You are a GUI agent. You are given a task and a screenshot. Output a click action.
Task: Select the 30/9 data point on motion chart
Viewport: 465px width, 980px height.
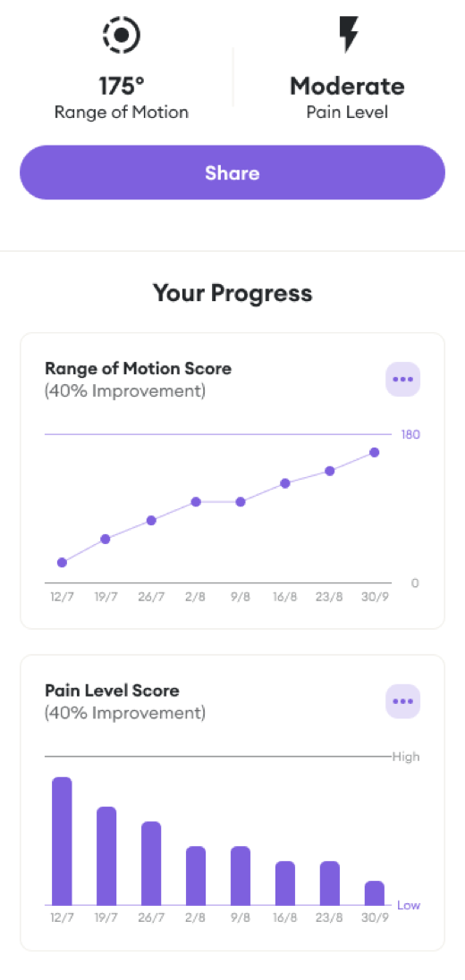pyautogui.click(x=375, y=453)
